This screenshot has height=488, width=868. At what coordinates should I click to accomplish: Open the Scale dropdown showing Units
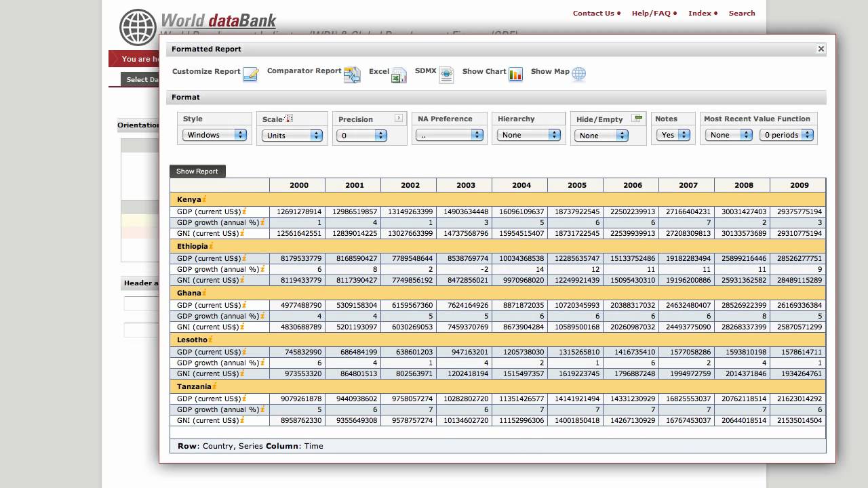point(292,136)
